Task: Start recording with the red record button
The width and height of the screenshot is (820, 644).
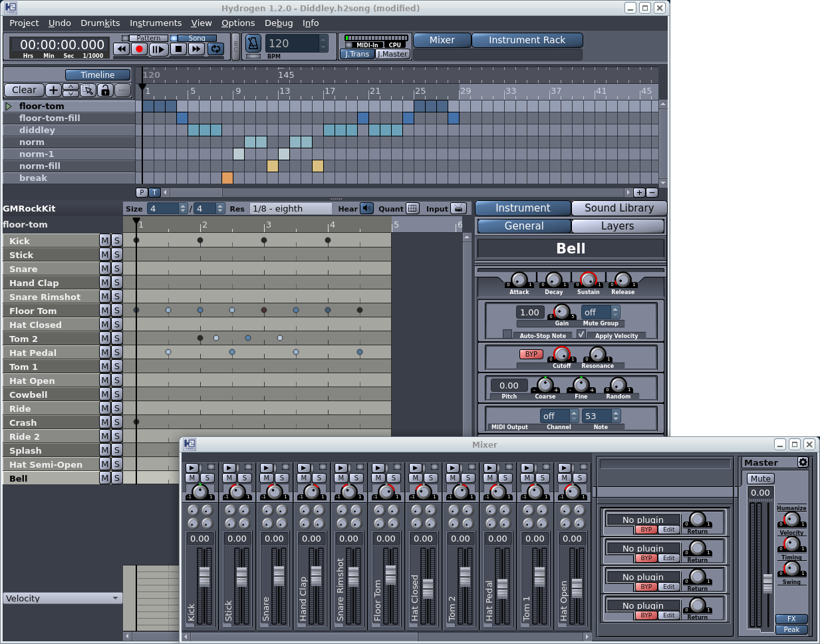Action: click(139, 49)
